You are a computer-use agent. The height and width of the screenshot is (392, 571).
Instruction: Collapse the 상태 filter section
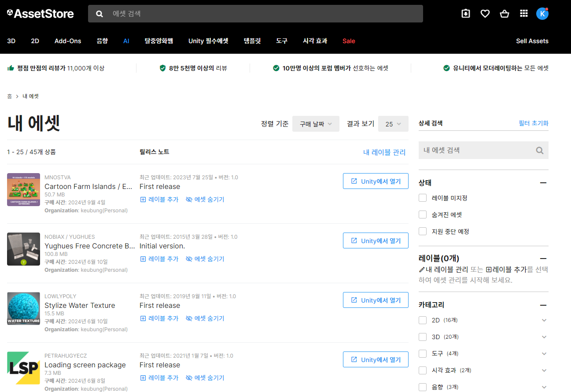[x=543, y=183]
